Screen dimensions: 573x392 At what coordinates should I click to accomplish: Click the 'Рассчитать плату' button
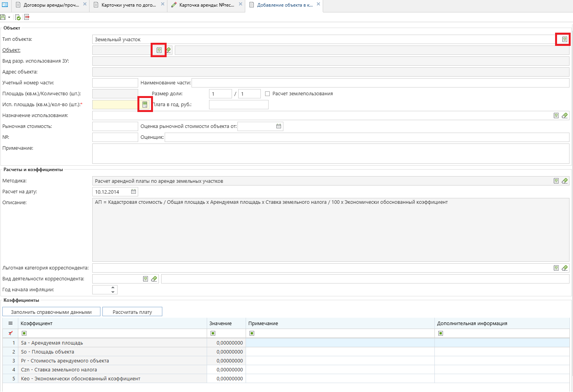point(132,312)
